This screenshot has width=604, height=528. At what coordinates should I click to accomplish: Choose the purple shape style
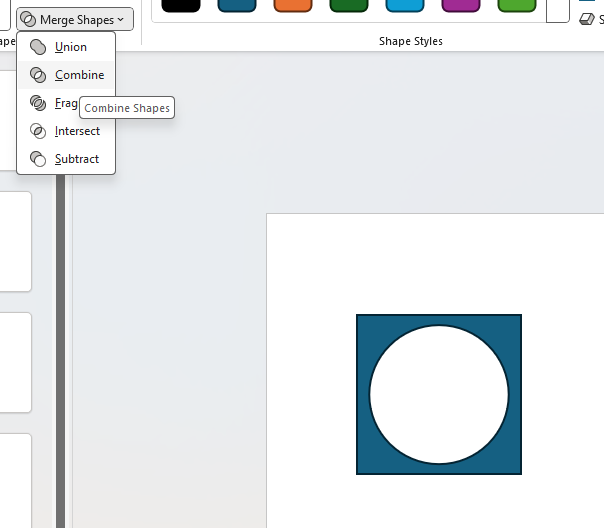(x=461, y=5)
